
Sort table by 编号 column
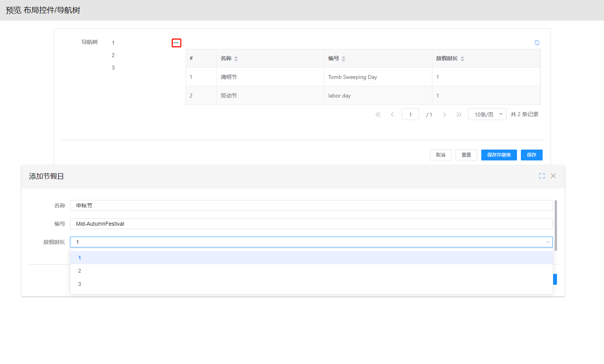pos(343,59)
